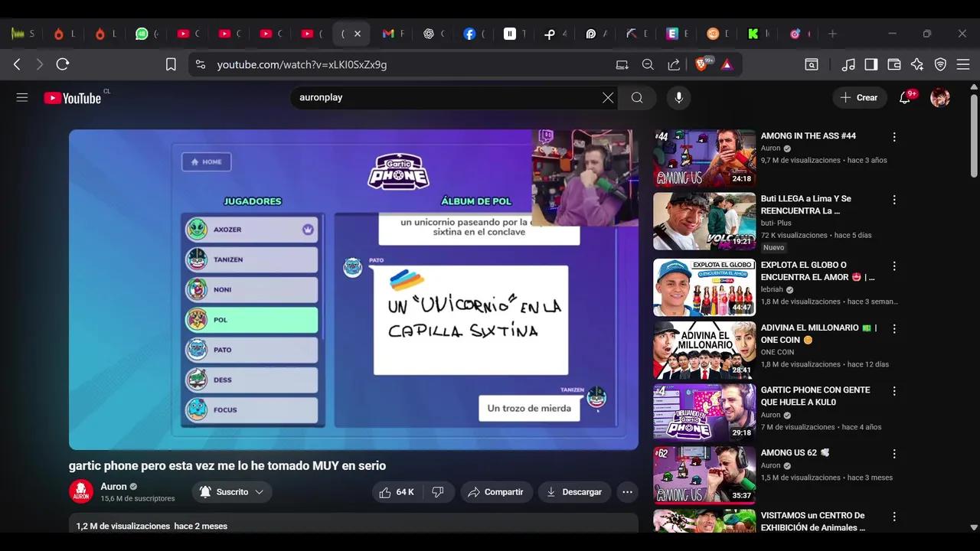The image size is (980, 551).
Task: Open the zoom magnifier icon in the address bar
Action: (x=648, y=65)
